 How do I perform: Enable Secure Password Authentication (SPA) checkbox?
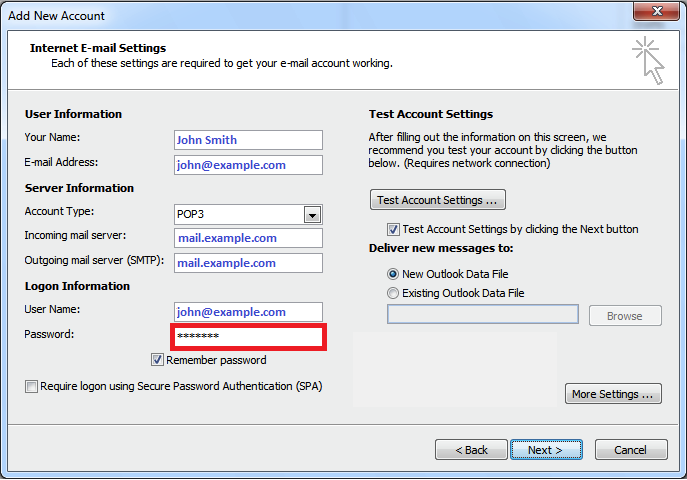[32, 386]
